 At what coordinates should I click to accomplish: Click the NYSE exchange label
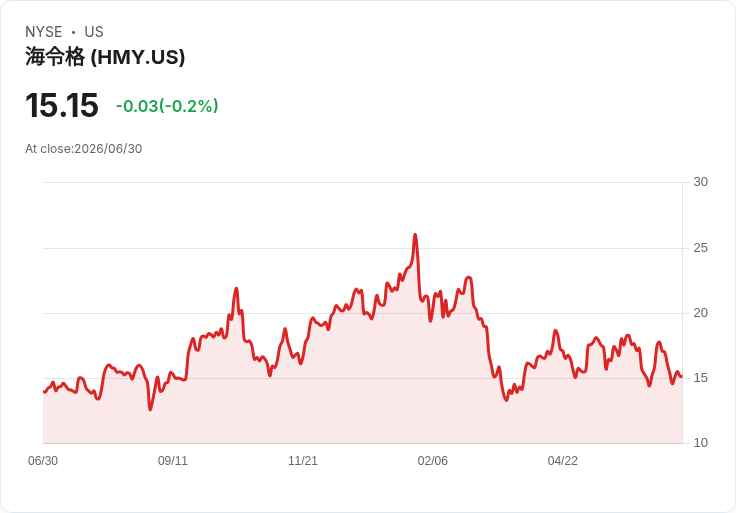point(44,32)
